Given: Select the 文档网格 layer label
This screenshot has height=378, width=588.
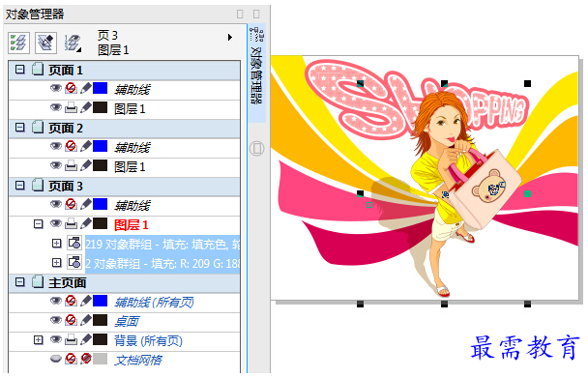Looking at the screenshot, I should 138,361.
